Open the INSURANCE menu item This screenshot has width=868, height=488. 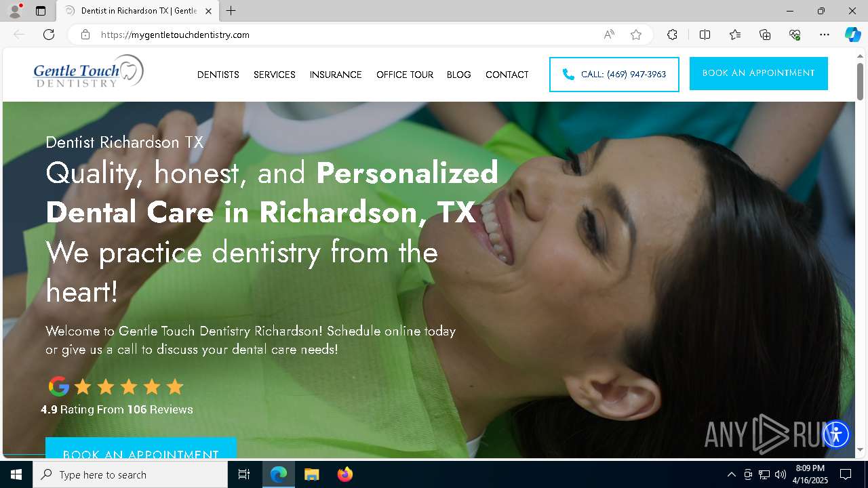point(336,75)
